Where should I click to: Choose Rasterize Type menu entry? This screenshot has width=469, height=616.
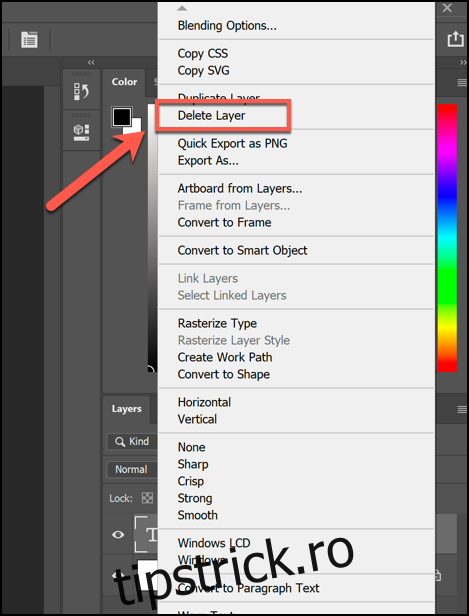point(217,323)
